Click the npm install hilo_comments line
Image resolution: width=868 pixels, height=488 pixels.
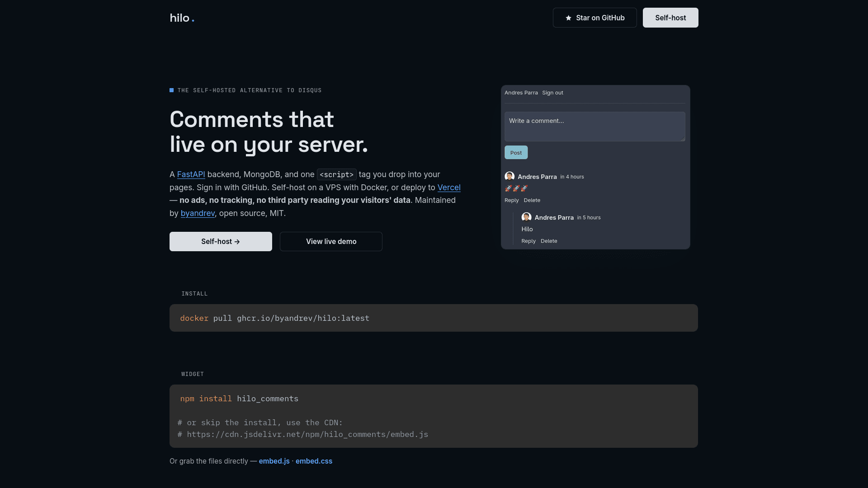[239, 399]
